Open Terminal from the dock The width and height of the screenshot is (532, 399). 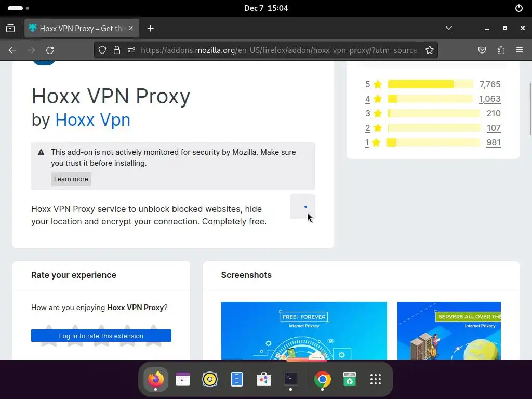pyautogui.click(x=291, y=379)
